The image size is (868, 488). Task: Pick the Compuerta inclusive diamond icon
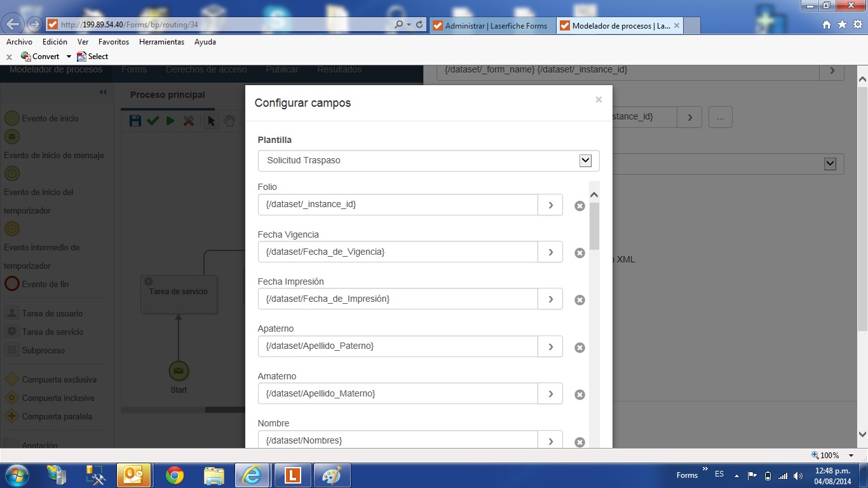[11, 398]
